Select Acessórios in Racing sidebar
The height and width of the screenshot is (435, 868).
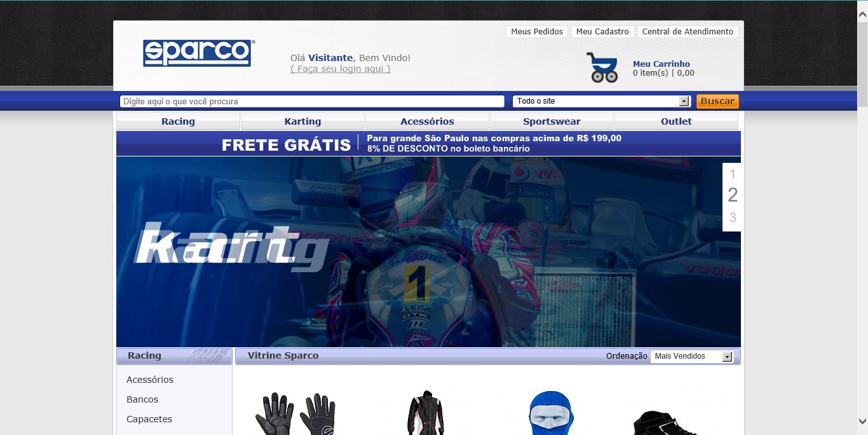tap(150, 380)
